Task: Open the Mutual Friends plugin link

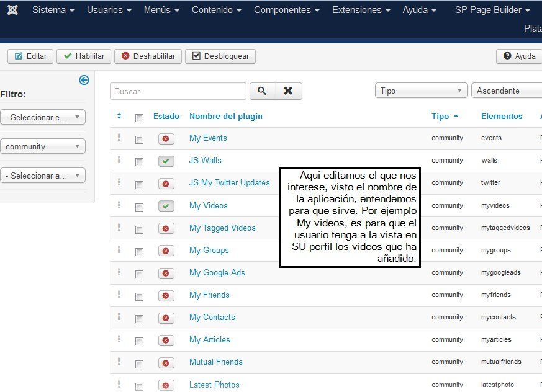Action: 215,362
